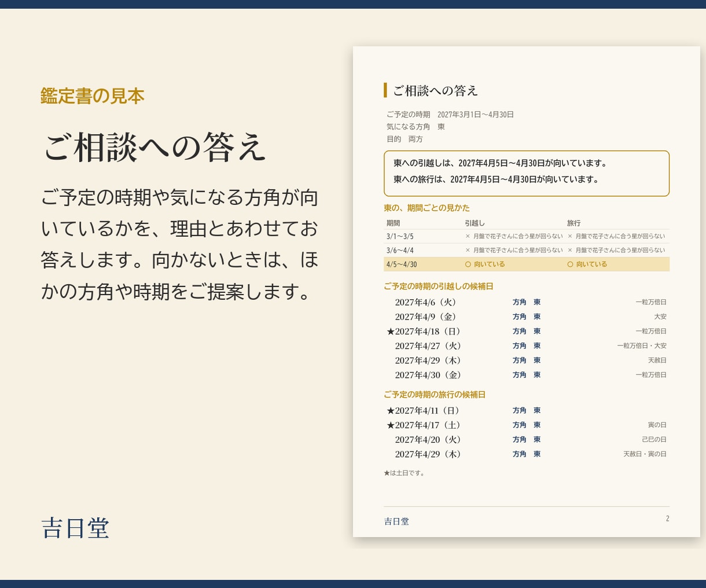
Task: Select the date 2027年4/27（火）
Action: tap(428, 346)
